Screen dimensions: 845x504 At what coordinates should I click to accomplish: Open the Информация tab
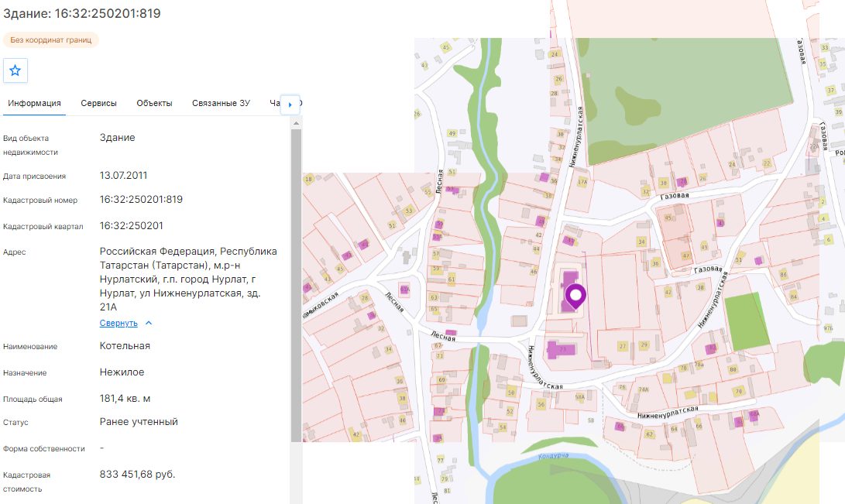point(35,104)
